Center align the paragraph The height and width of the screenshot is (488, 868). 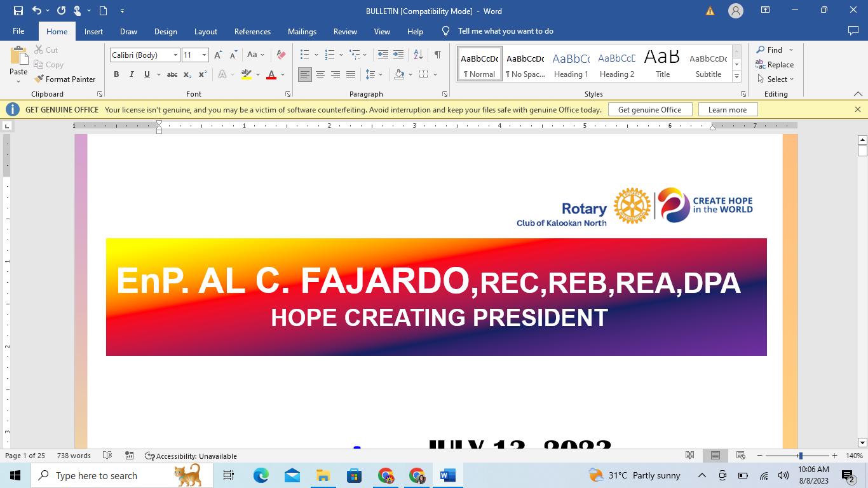pos(320,74)
